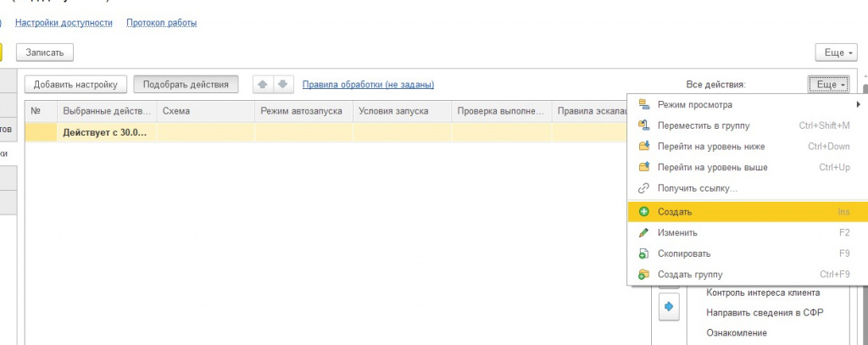
Task: Expand Режим просмотра submenu arrow
Action: (x=859, y=104)
